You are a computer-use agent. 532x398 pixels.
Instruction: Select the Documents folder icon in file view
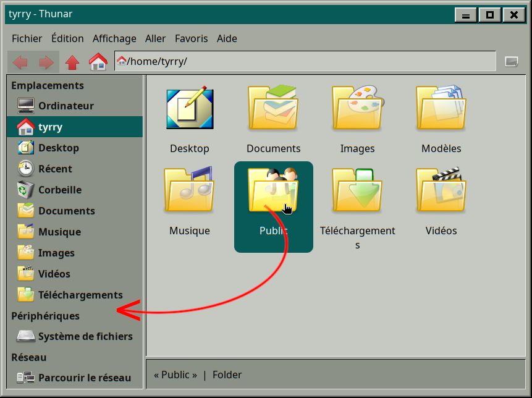coord(274,108)
